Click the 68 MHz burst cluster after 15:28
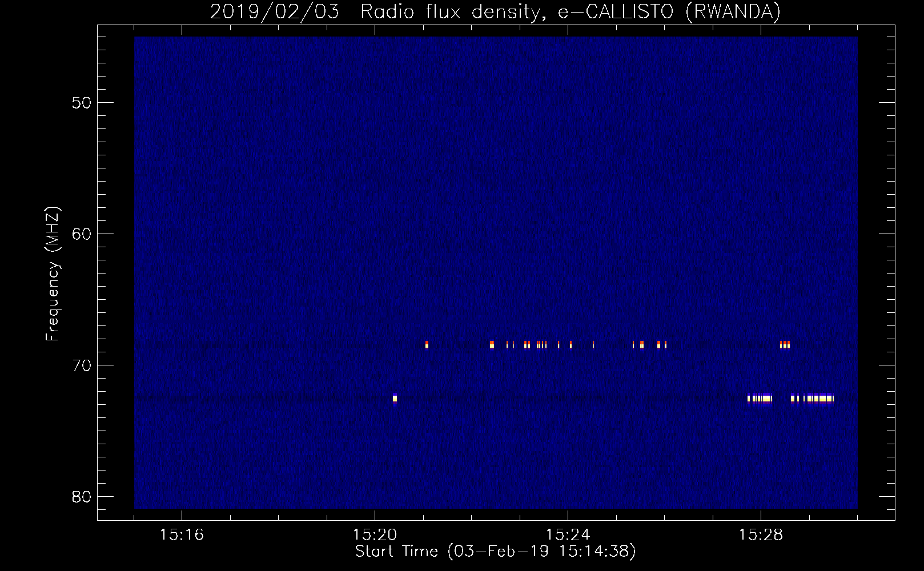The image size is (924, 571). pyautogui.click(x=785, y=344)
